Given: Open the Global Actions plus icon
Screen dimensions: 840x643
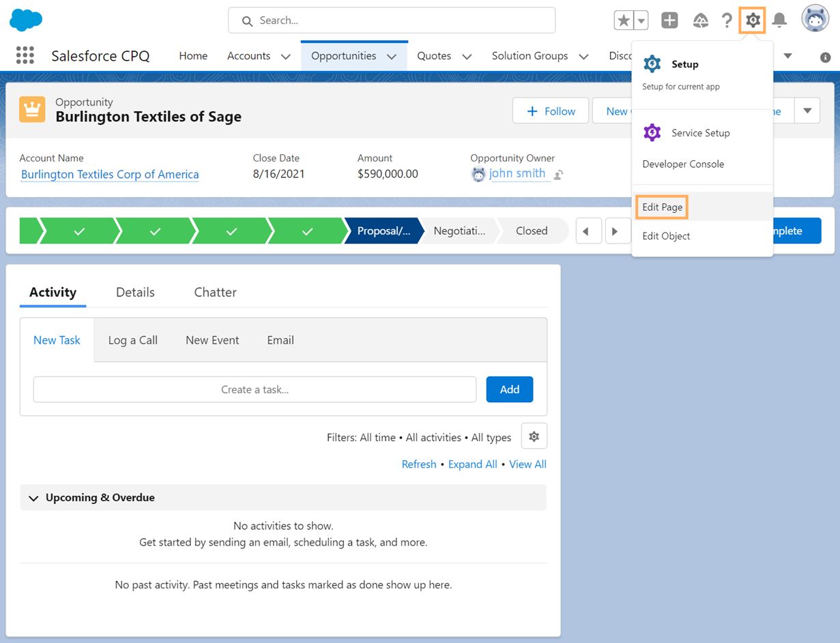Looking at the screenshot, I should point(669,20).
